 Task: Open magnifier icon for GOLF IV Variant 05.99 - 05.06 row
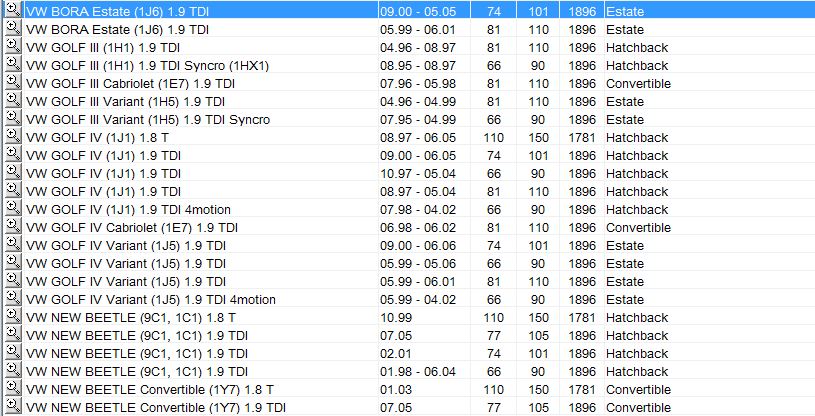coord(13,262)
